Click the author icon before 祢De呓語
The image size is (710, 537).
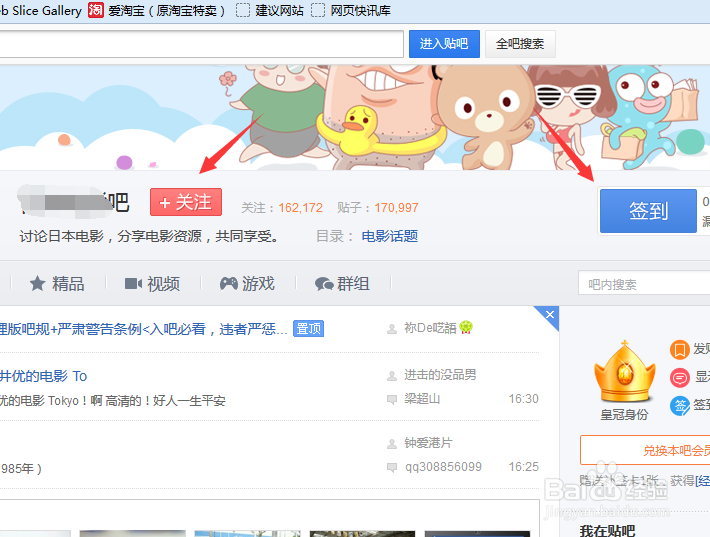tap(392, 329)
